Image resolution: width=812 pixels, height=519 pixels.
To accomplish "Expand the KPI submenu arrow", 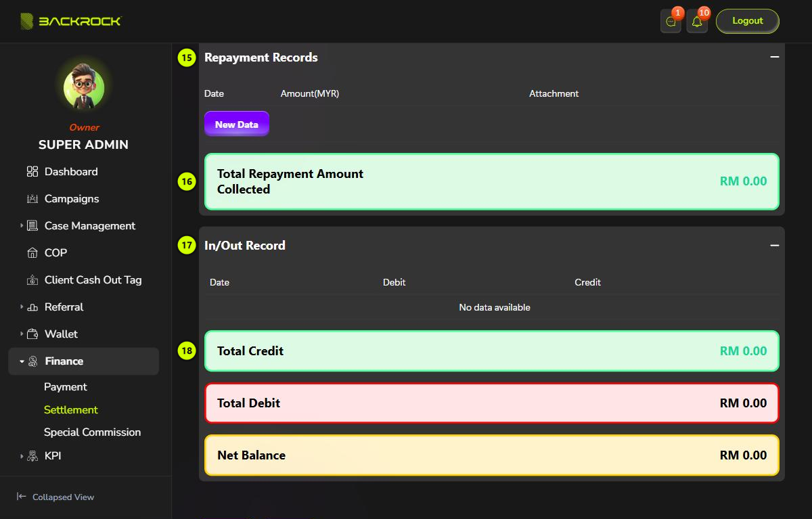I will 22,456.
